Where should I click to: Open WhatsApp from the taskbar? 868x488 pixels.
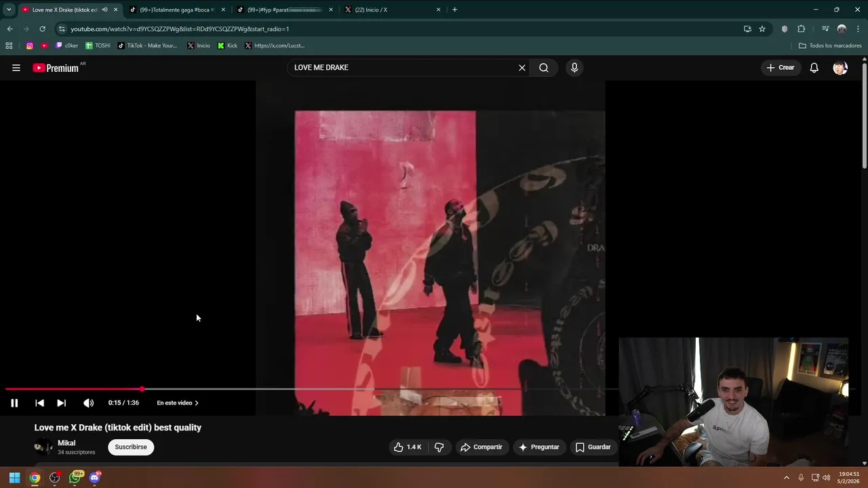point(75,478)
